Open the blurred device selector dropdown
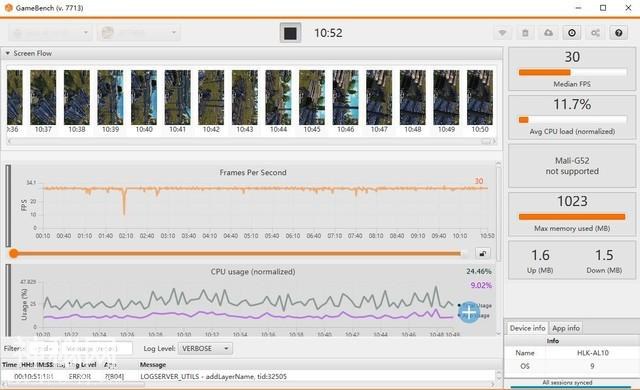 [50, 33]
